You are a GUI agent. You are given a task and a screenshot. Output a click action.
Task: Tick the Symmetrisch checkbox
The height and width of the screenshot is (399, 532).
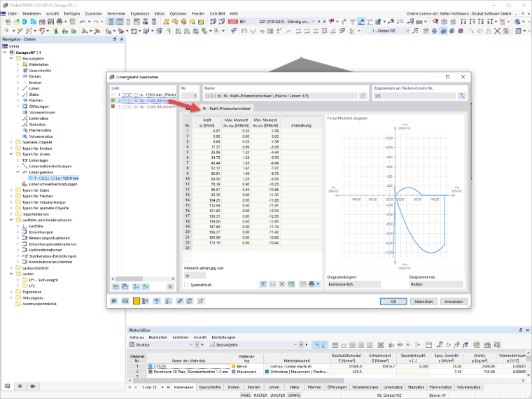pos(186,285)
